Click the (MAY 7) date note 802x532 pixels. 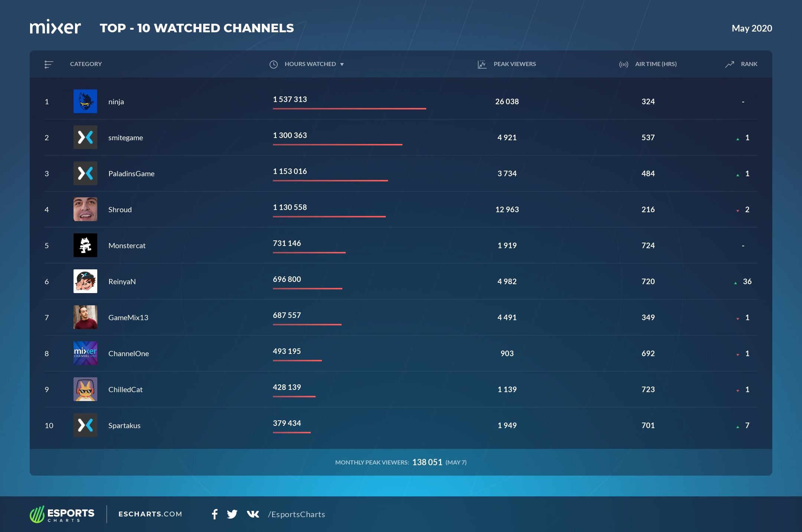pos(456,463)
